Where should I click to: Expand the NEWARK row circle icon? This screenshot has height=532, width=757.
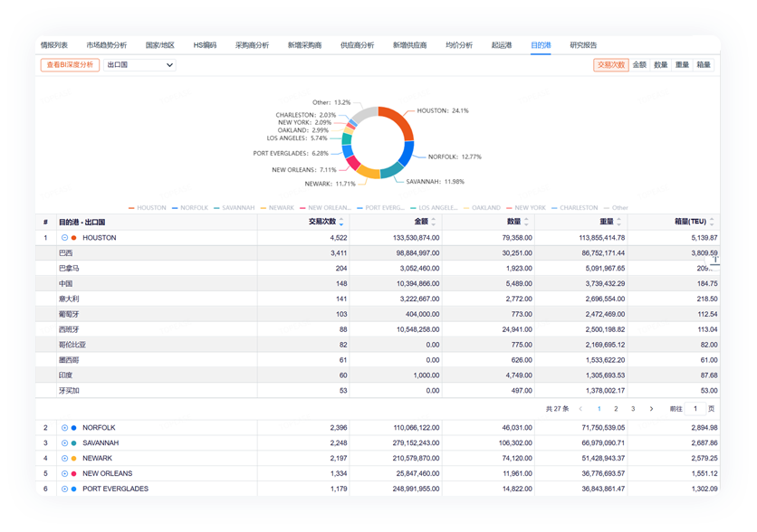pyautogui.click(x=64, y=459)
